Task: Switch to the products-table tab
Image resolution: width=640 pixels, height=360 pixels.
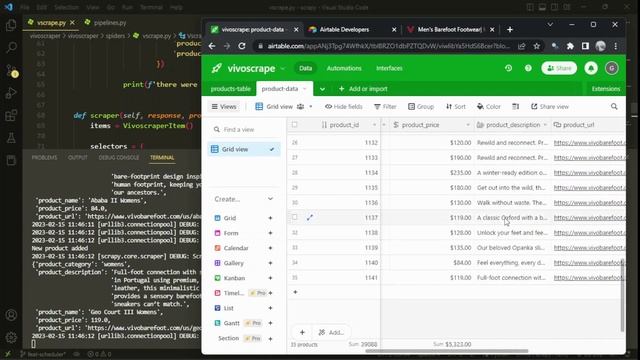Action: (231, 89)
